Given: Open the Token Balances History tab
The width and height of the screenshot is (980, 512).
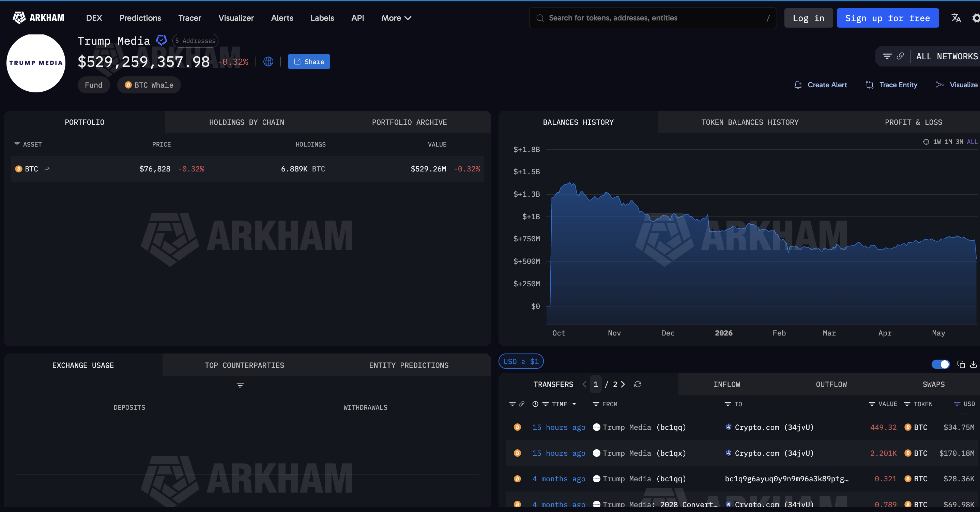Looking at the screenshot, I should [x=750, y=122].
